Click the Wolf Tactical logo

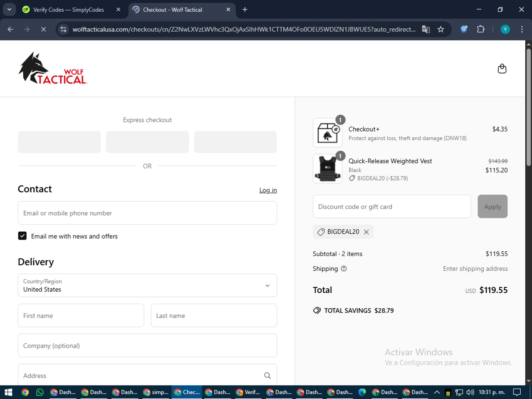53,68
